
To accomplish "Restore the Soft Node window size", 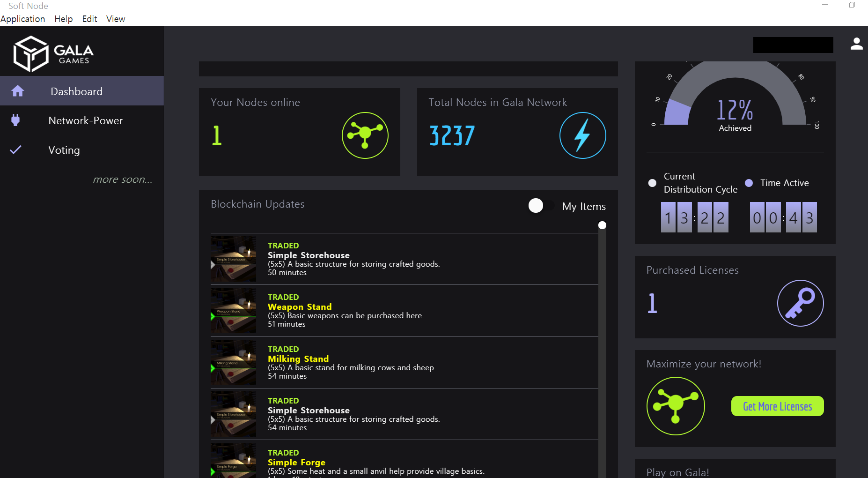I will coord(852,5).
